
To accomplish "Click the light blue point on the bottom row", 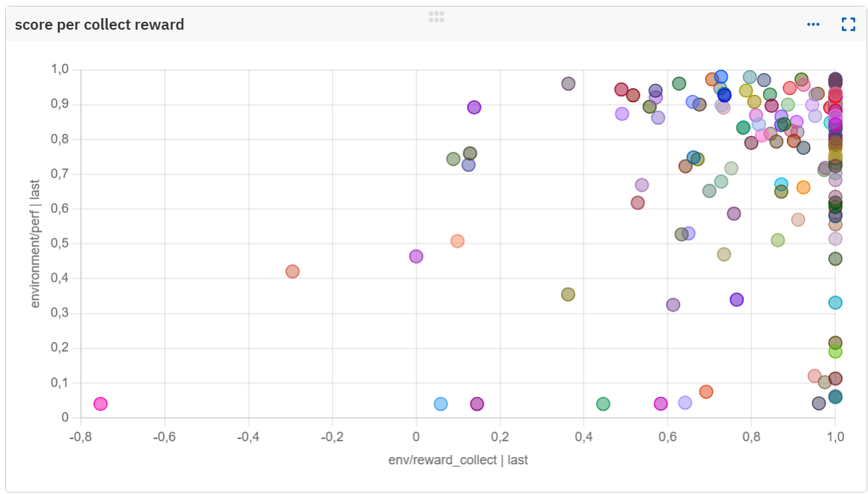I will tap(441, 403).
